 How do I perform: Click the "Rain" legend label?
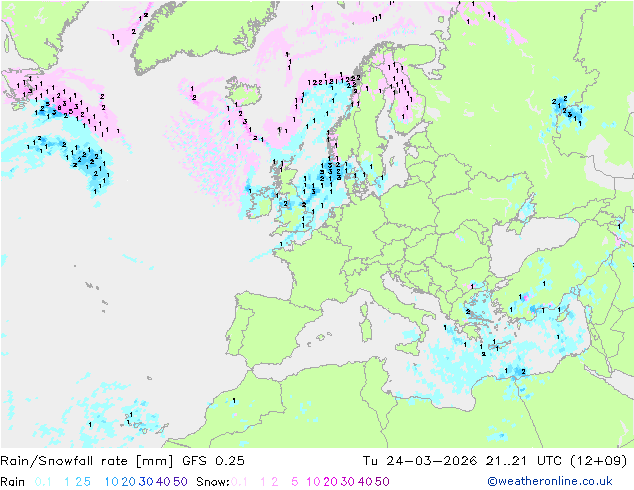(13, 482)
